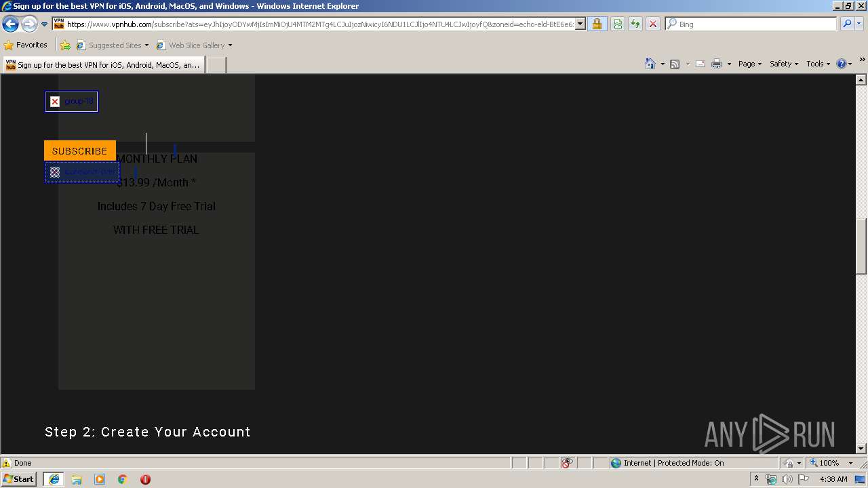Click the Internet Protected Mode zone indicator
This screenshot has height=488, width=868.
click(668, 463)
